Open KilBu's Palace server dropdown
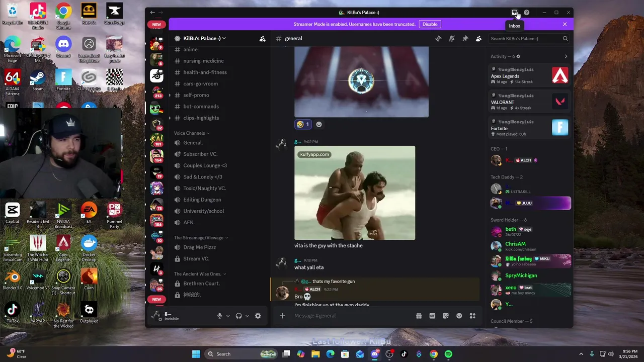 click(x=204, y=38)
